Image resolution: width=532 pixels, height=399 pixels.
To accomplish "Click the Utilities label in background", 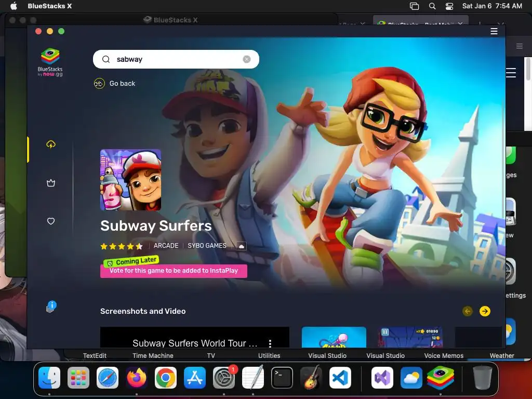I will [x=269, y=355].
